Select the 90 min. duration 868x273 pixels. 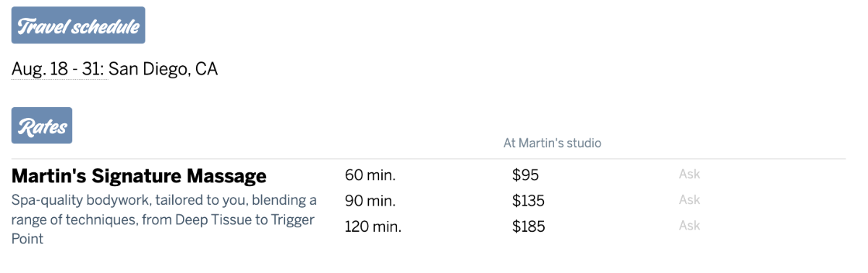pyautogui.click(x=370, y=201)
